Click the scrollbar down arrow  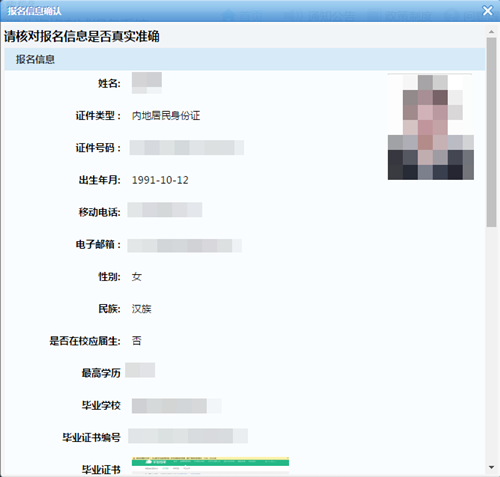point(491,467)
